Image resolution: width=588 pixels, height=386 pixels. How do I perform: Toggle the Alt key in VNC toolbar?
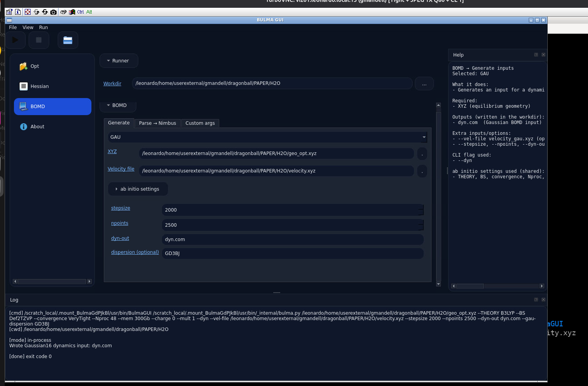[x=89, y=12]
